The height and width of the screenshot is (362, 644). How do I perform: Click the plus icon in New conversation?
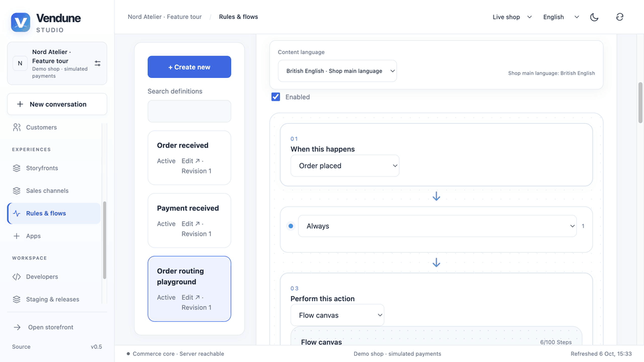[x=19, y=104]
